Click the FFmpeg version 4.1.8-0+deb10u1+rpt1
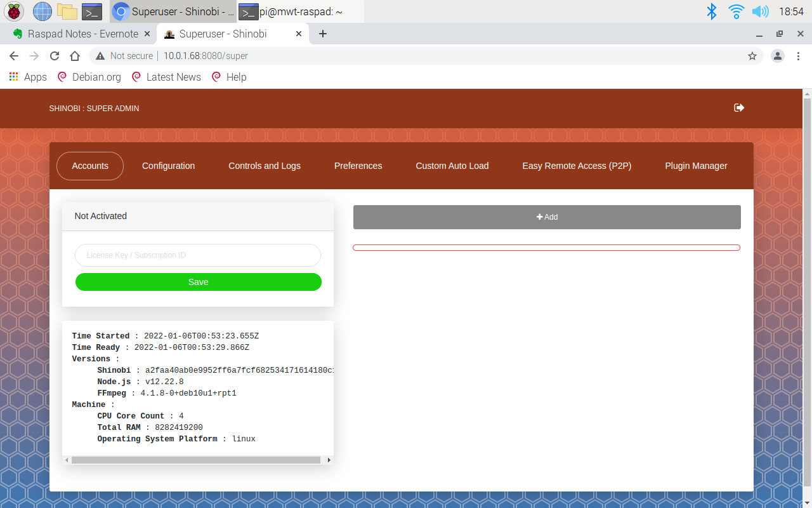This screenshot has width=812, height=508. pos(188,393)
